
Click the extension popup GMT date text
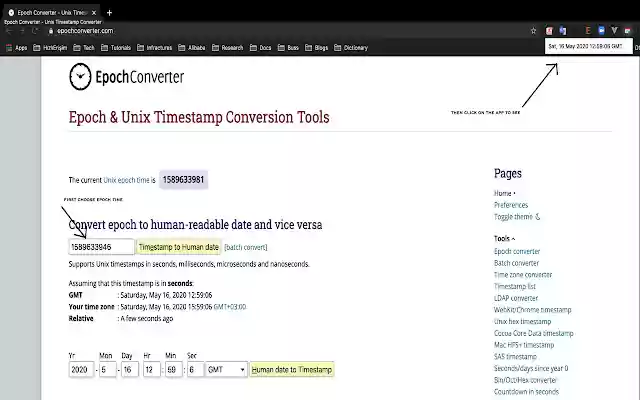coord(585,46)
